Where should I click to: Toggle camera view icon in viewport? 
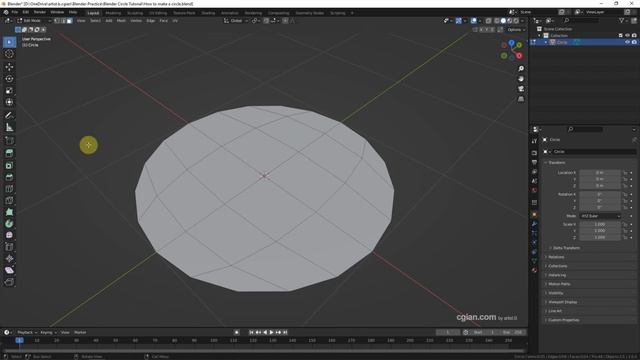[x=521, y=89]
